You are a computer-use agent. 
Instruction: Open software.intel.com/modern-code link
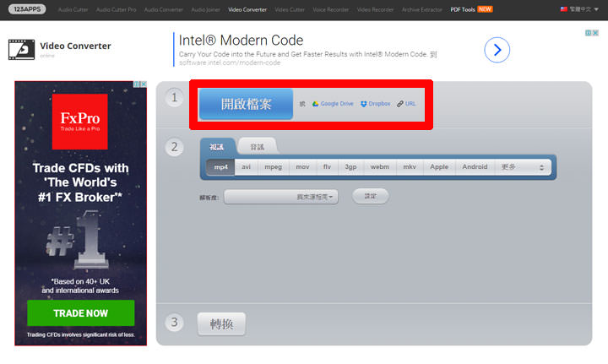[230, 62]
